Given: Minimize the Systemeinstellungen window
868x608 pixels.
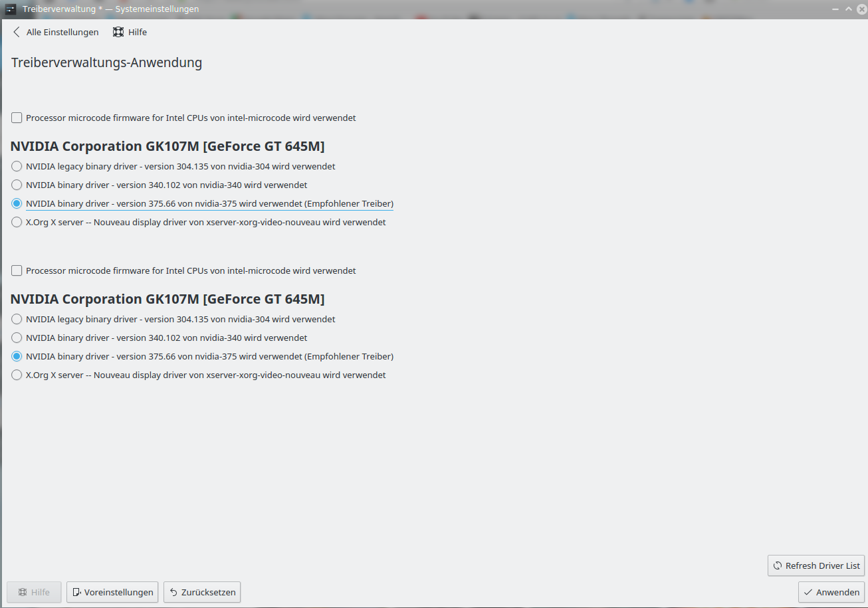Looking at the screenshot, I should pyautogui.click(x=835, y=9).
